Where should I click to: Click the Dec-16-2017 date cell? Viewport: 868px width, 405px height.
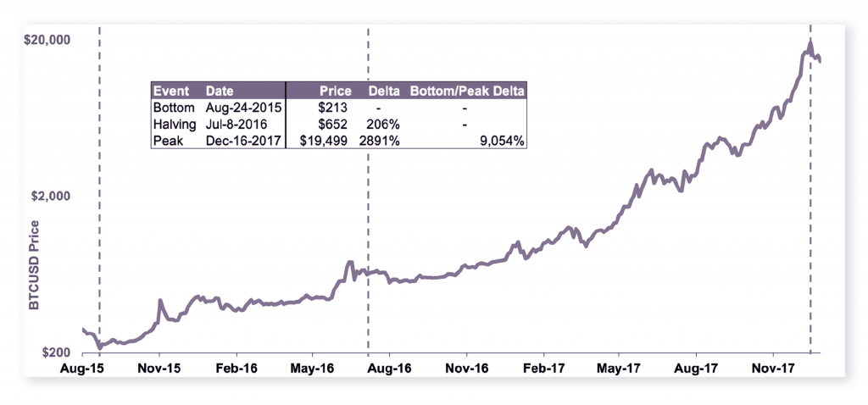tap(245, 141)
